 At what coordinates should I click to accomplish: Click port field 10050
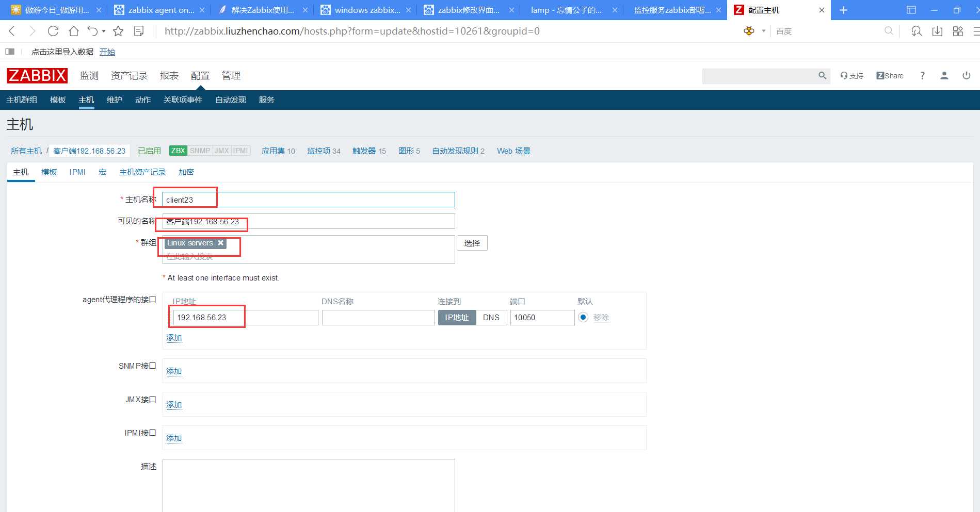542,318
